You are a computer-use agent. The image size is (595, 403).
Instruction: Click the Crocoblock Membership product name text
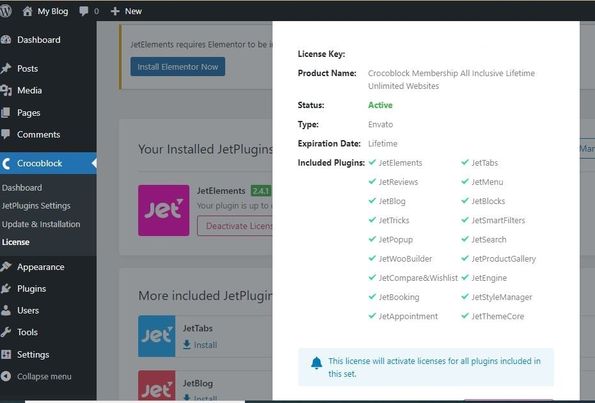coord(452,79)
